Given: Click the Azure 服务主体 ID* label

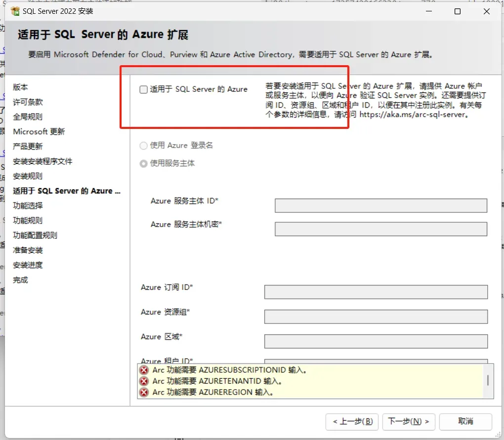Looking at the screenshot, I should click(184, 201).
